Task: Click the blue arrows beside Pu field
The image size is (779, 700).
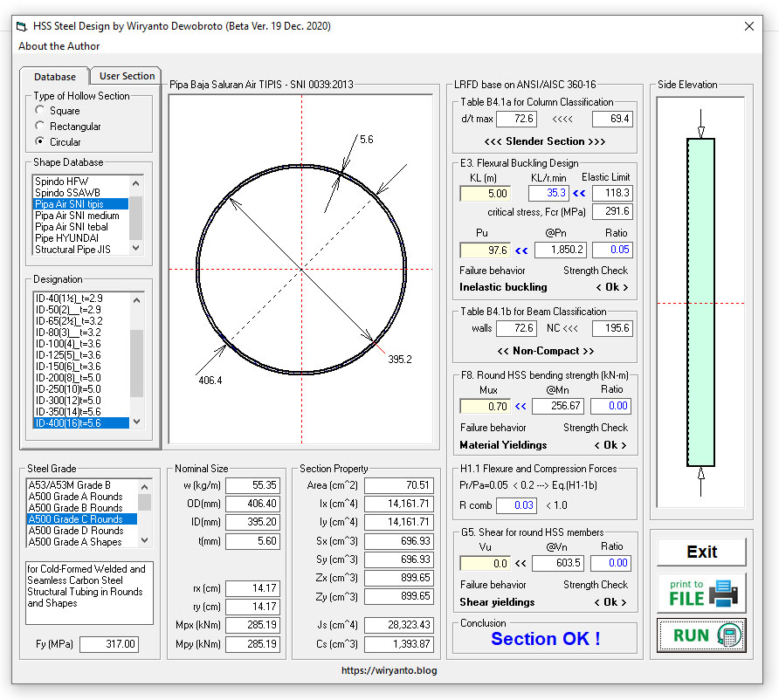Action: [522, 250]
